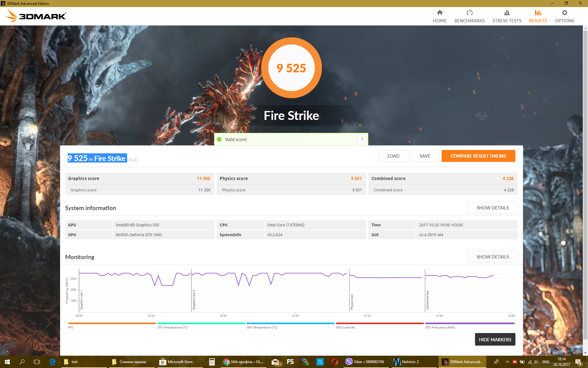Open the Opera browser taskbar icon
Image resolution: width=588 pixels, height=368 pixels.
(x=334, y=362)
